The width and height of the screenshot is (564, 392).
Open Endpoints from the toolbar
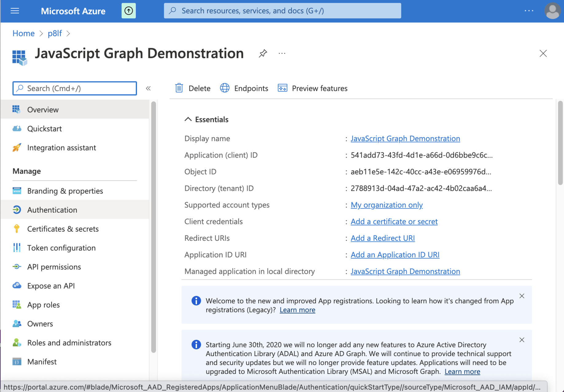pos(244,88)
